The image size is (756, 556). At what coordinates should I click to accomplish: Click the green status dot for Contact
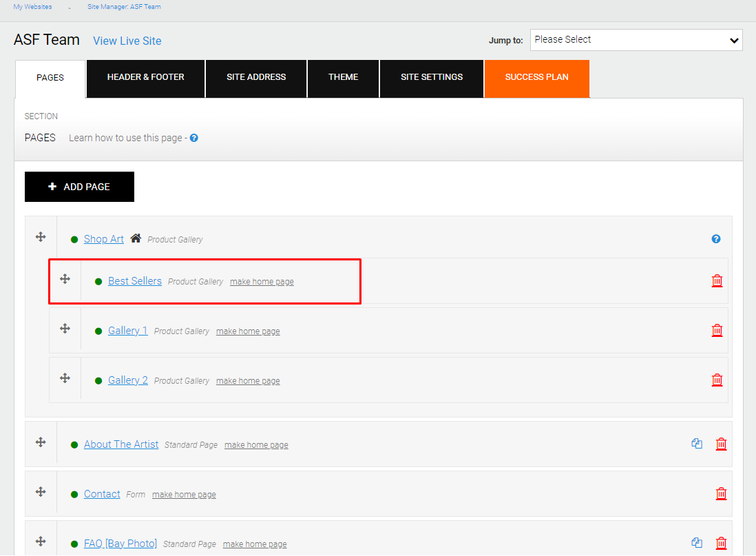(74, 495)
